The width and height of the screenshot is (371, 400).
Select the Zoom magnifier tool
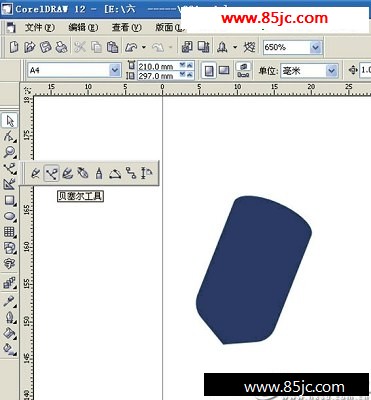click(x=10, y=152)
